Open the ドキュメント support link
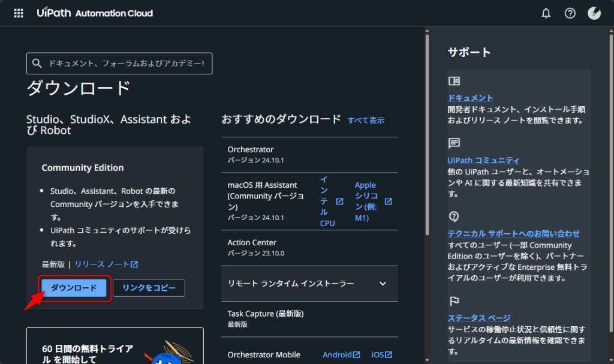The width and height of the screenshot is (614, 364). pos(470,98)
